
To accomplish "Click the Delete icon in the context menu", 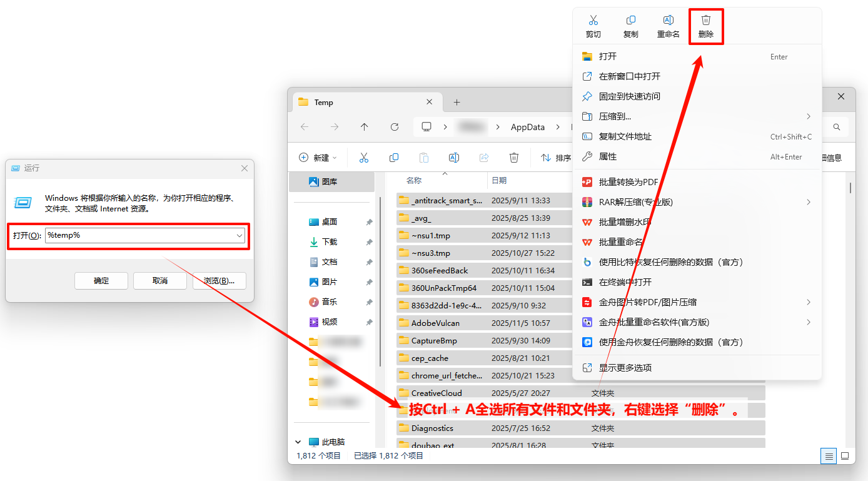I will 705,26.
